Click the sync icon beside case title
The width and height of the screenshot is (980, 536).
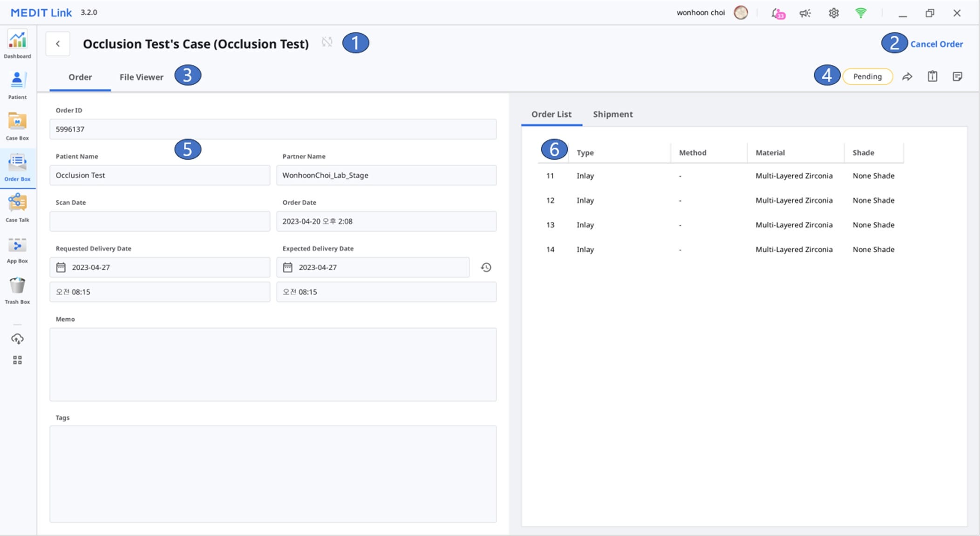click(x=327, y=42)
